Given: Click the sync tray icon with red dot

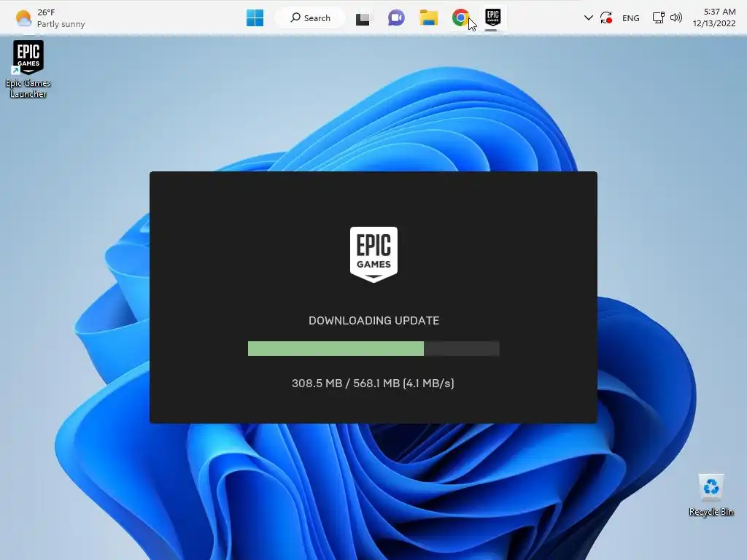Looking at the screenshot, I should click(x=606, y=18).
